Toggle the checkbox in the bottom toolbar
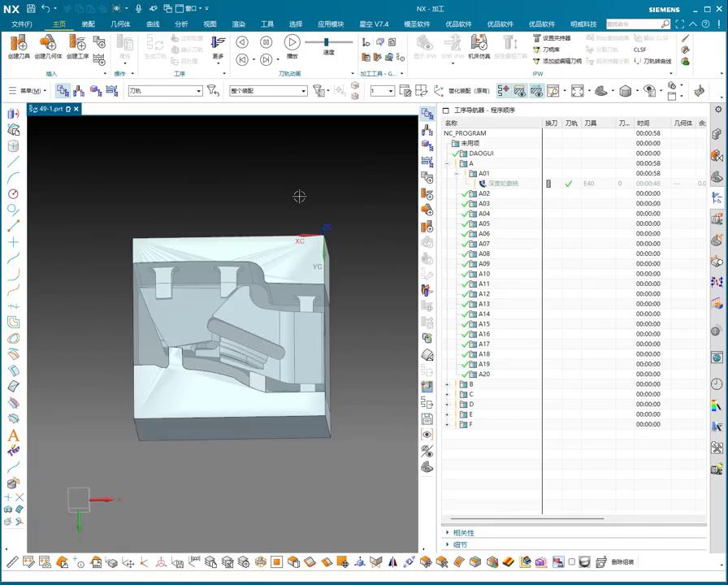Image resolution: width=728 pixels, height=585 pixels. [571, 561]
